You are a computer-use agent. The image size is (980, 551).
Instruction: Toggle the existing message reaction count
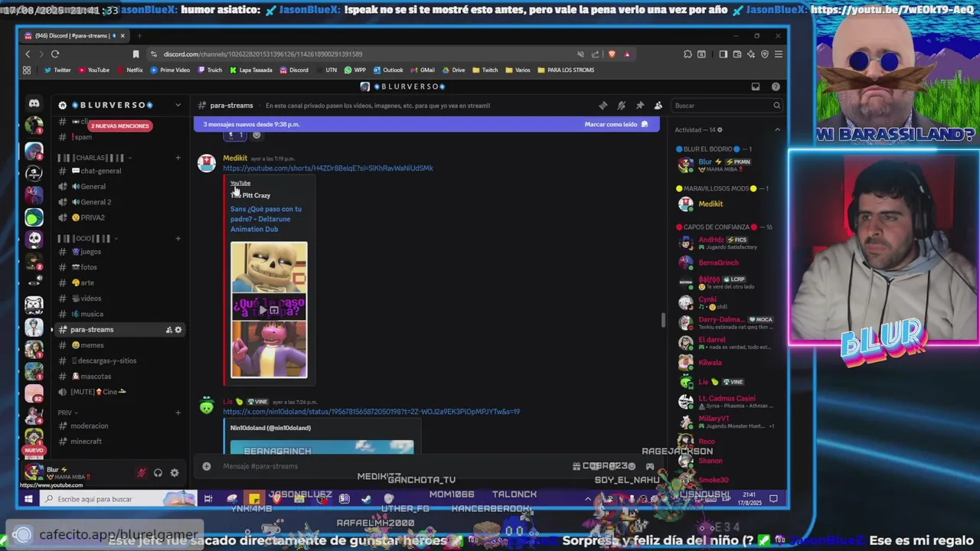[x=236, y=135]
